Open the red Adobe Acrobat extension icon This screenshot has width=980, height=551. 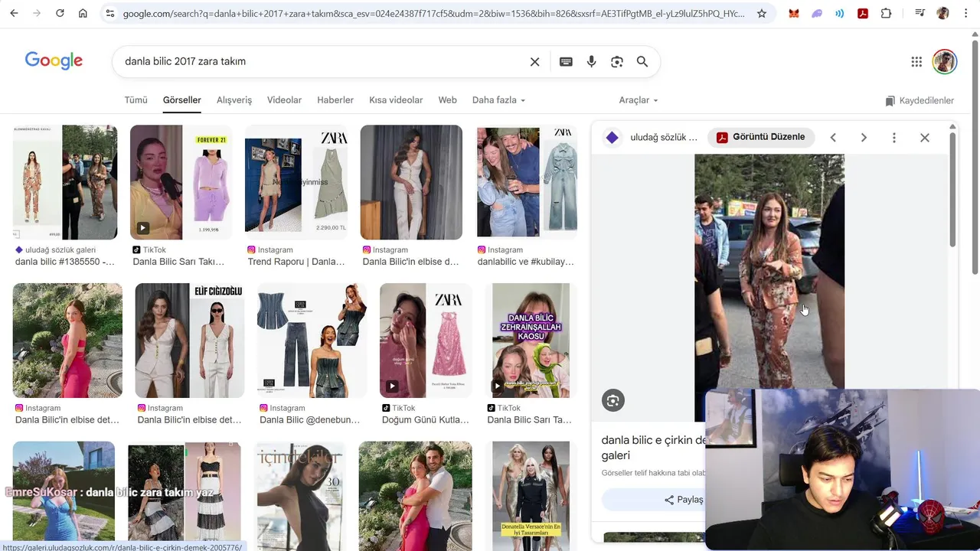863,14
